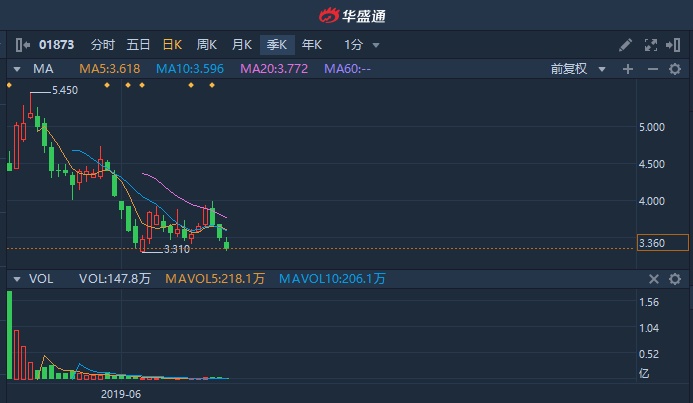Click the MAVOL10:206.1万 label
The image size is (693, 403).
(332, 279)
